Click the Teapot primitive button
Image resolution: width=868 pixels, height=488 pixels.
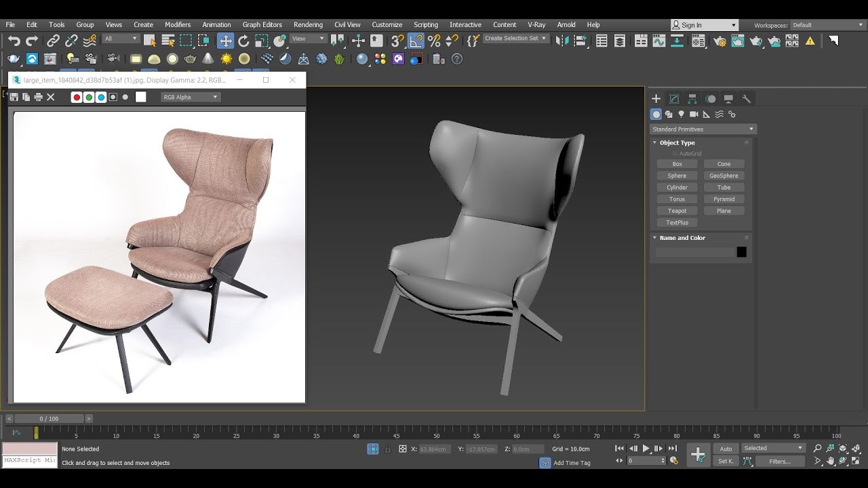coord(677,211)
